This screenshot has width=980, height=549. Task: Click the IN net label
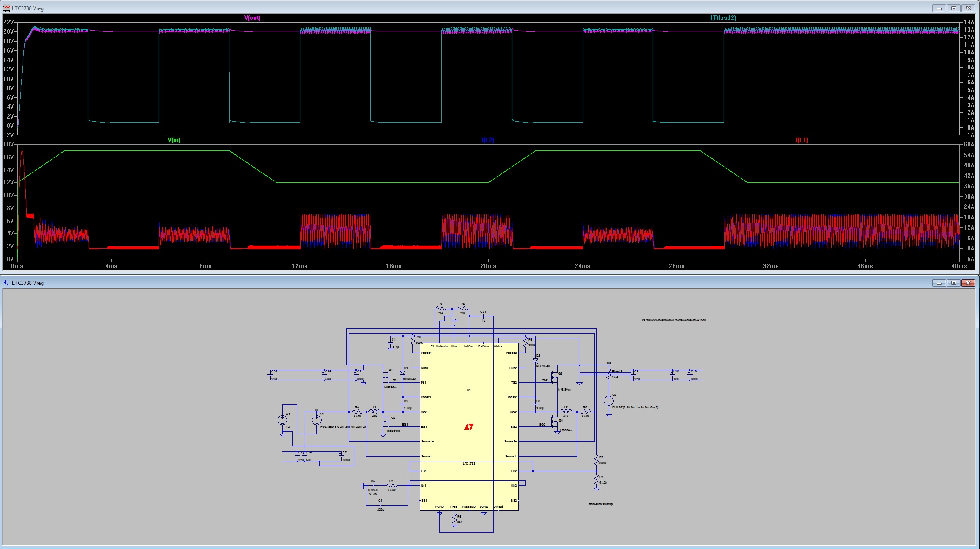(x=316, y=410)
